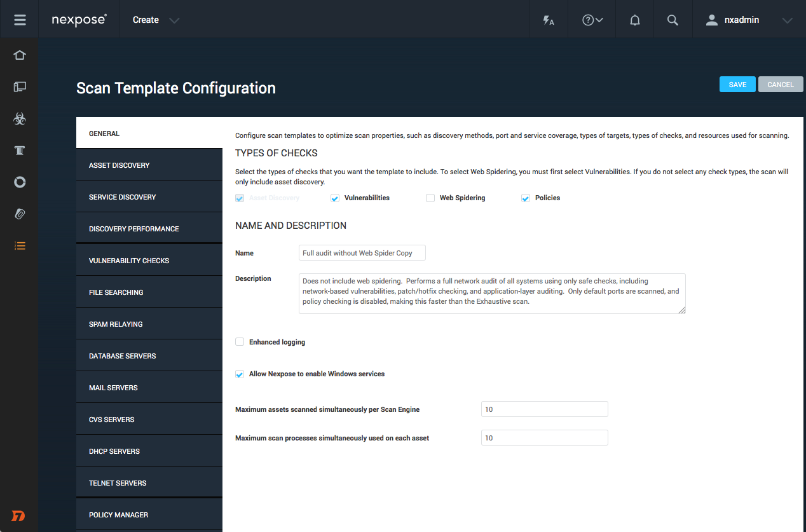
Task: Open the Assets icon in sidebar
Action: tap(20, 87)
